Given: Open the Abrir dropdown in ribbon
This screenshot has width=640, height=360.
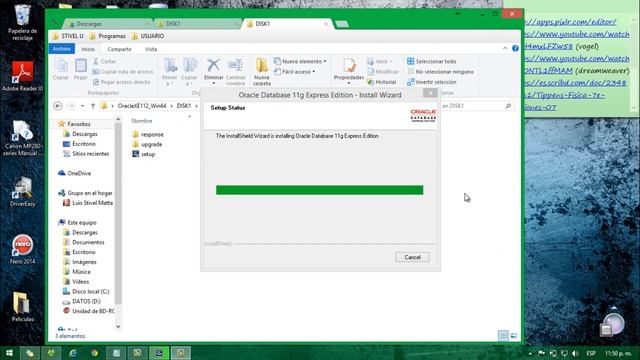Looking at the screenshot, I should (x=380, y=61).
